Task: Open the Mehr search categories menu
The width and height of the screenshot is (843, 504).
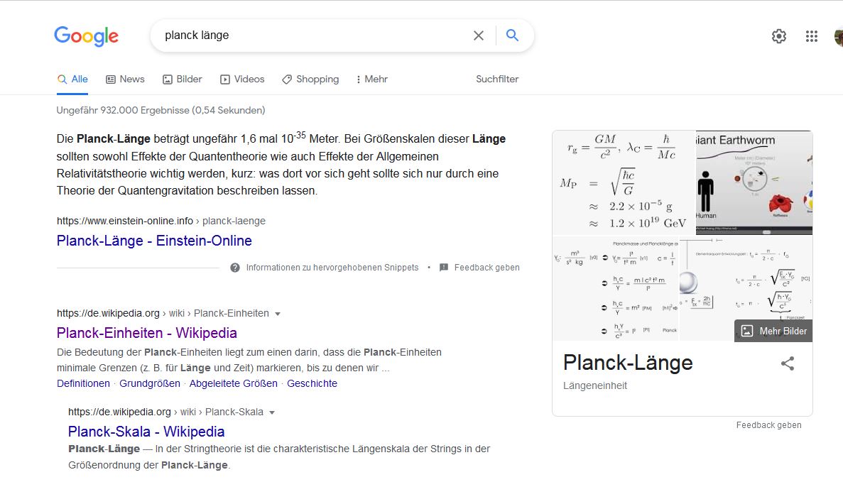Action: 371,80
